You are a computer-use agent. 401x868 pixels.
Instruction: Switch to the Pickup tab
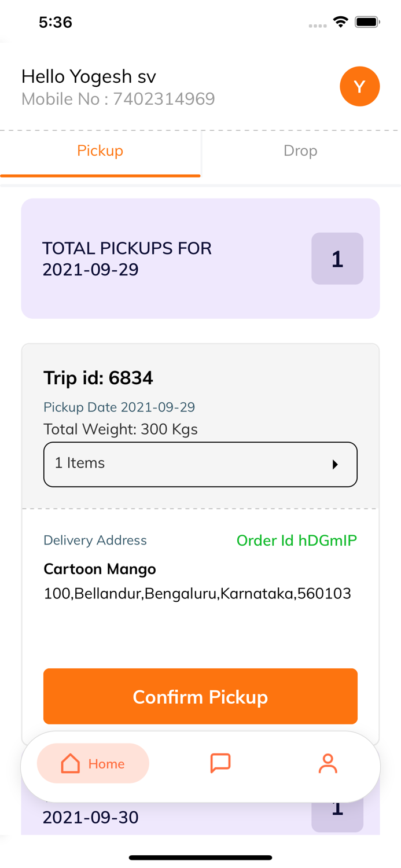pos(100,151)
